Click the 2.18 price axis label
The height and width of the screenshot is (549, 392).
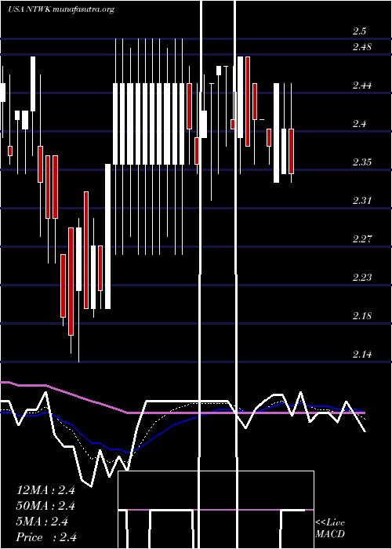[x=362, y=316]
